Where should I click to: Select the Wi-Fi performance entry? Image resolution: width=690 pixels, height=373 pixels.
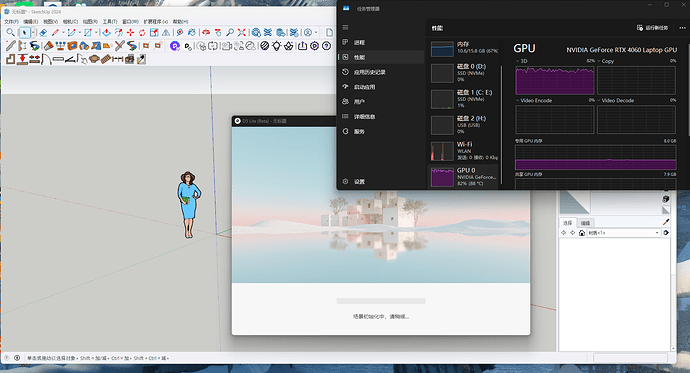tap(464, 150)
